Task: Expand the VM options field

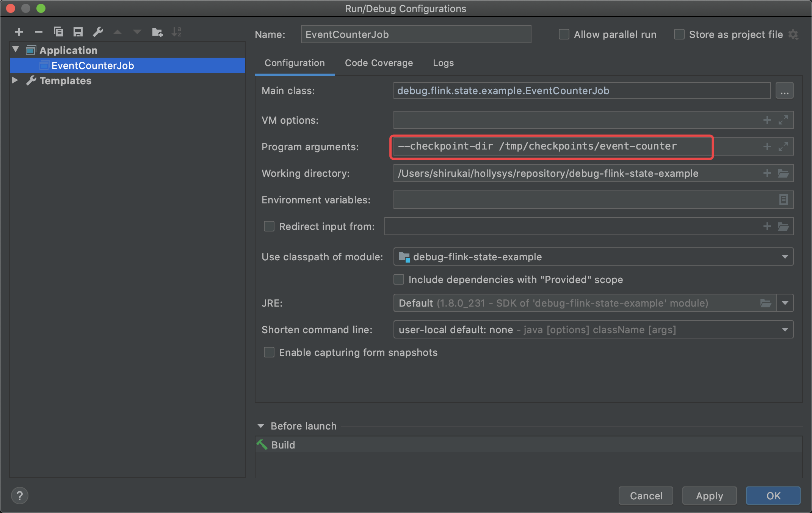Action: [x=783, y=120]
